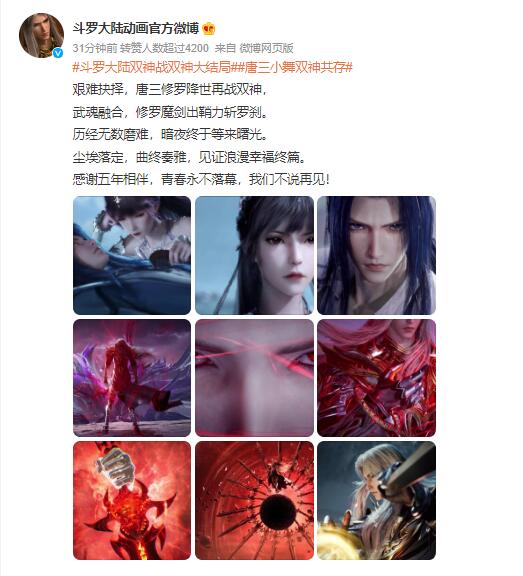Open the poster's profile avatar
The image size is (523, 576).
(41, 35)
